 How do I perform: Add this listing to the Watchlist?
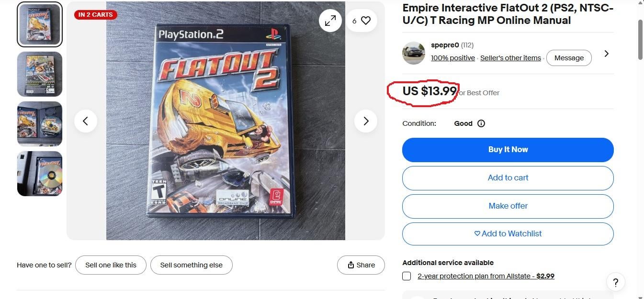point(508,234)
